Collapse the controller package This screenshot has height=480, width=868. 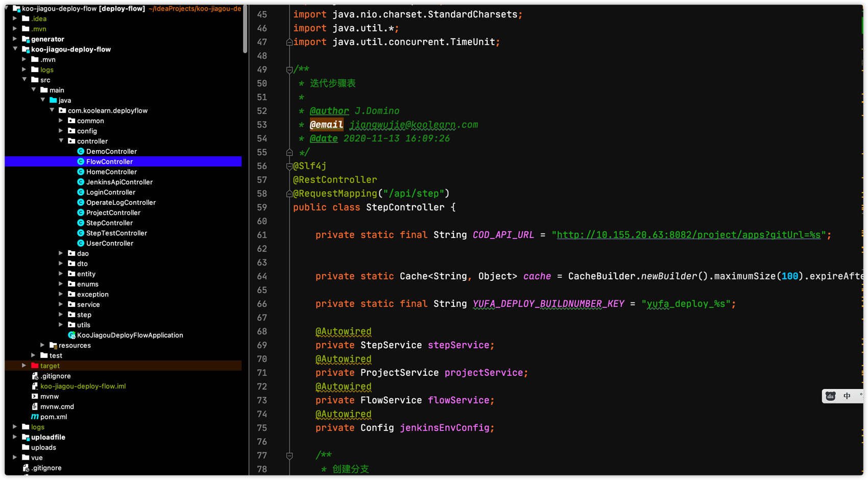(x=61, y=141)
